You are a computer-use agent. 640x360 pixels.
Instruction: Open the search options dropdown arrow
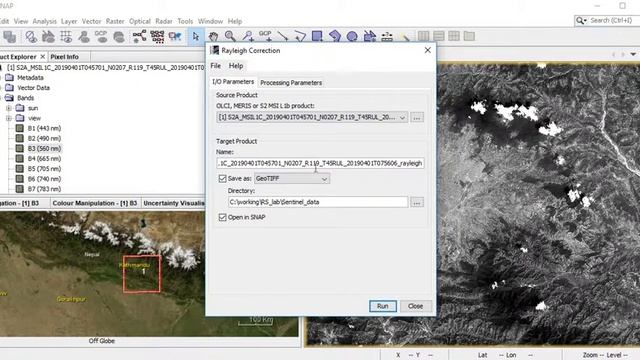coord(585,20)
